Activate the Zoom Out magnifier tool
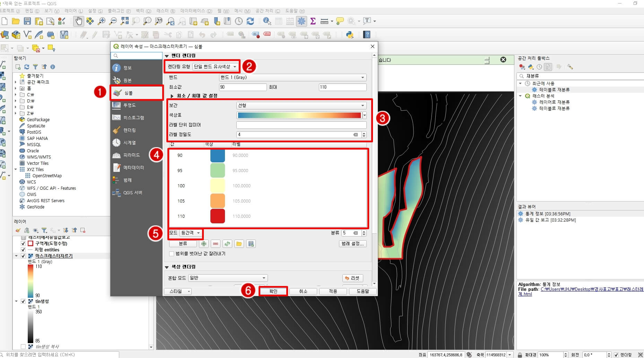This screenshot has width=644, height=358. (x=113, y=21)
